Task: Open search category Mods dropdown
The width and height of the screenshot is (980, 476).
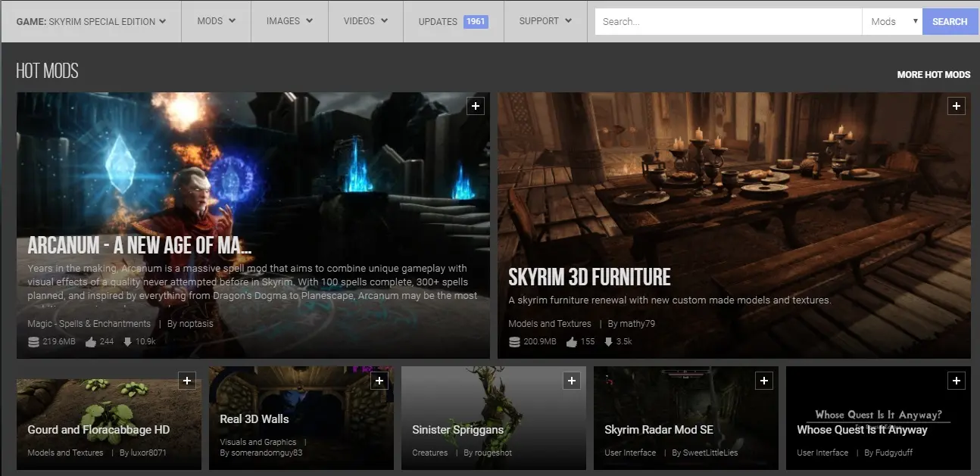Action: [x=892, y=21]
